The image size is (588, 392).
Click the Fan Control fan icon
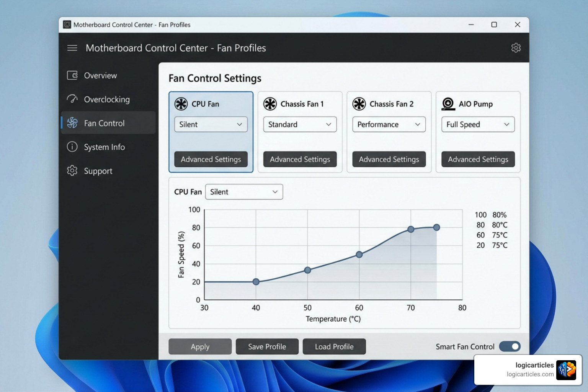tap(72, 123)
